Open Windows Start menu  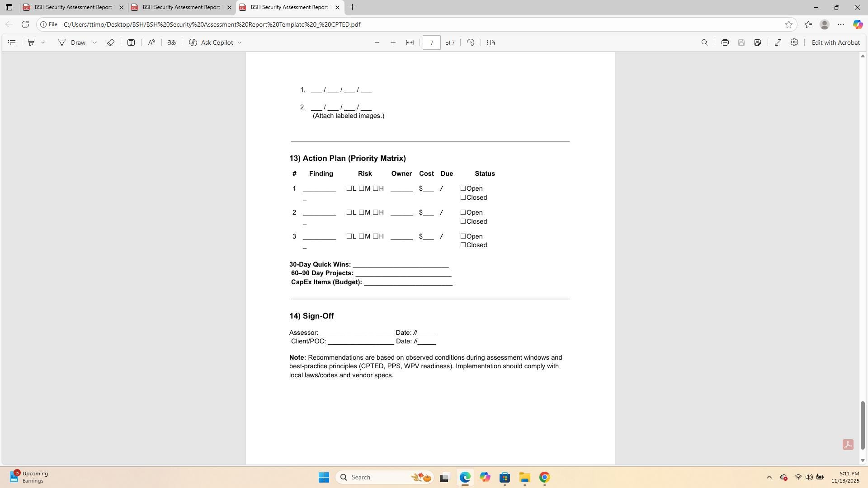(x=324, y=477)
